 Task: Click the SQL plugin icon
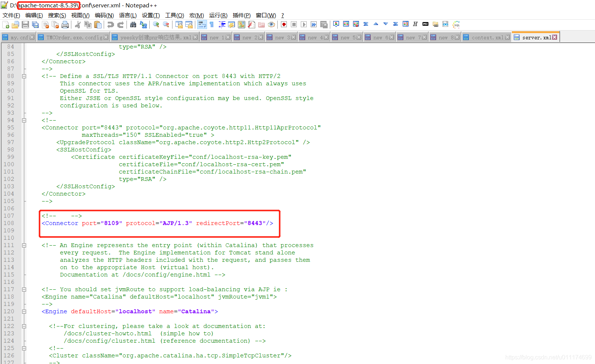coord(456,25)
